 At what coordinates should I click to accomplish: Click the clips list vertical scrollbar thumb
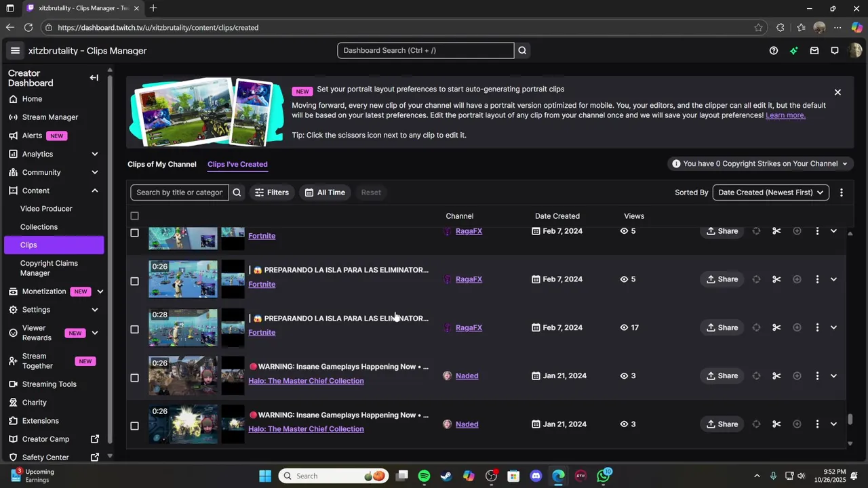tap(850, 420)
